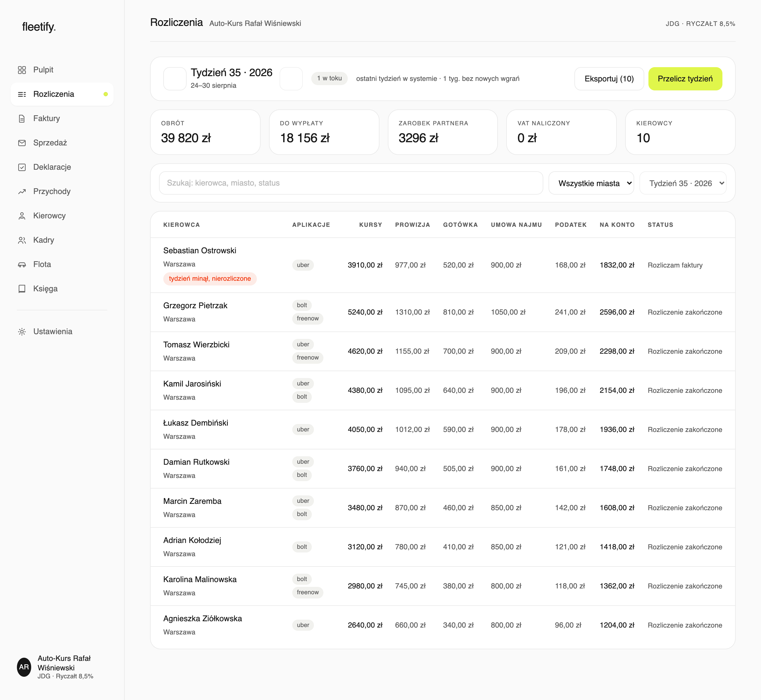
Task: Click the Księga book icon
Action: pyautogui.click(x=22, y=289)
